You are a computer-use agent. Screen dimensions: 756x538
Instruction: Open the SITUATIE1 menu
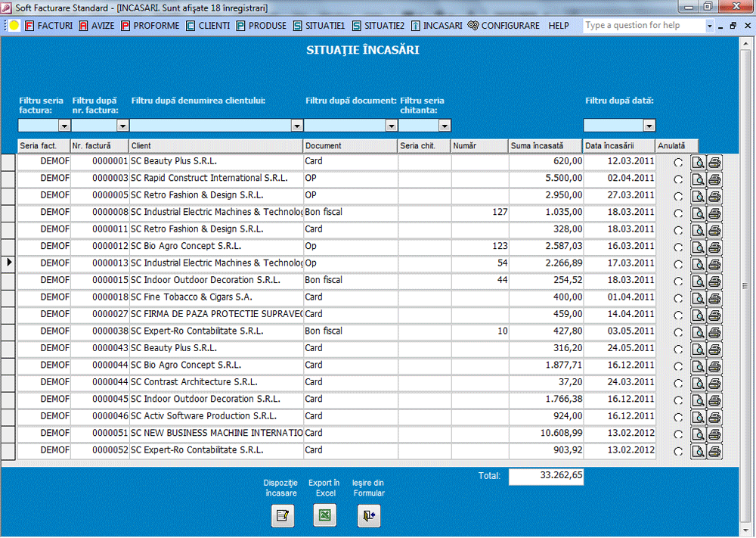320,26
